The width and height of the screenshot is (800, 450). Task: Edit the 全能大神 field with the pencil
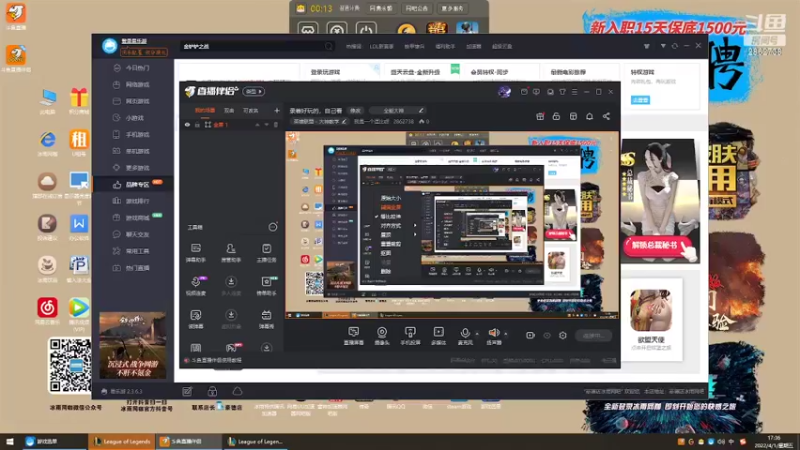(421, 111)
